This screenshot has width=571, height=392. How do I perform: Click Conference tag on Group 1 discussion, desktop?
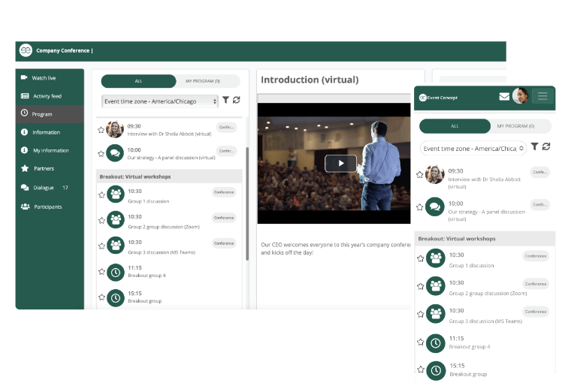(x=224, y=191)
